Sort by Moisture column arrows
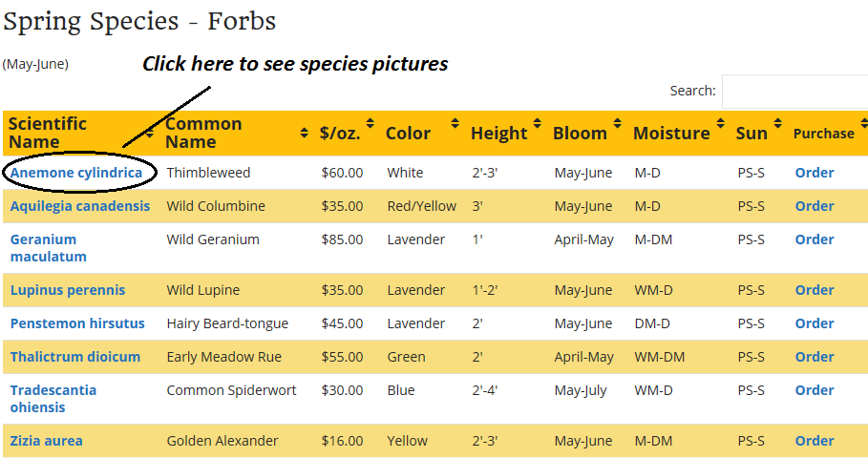 click(720, 123)
